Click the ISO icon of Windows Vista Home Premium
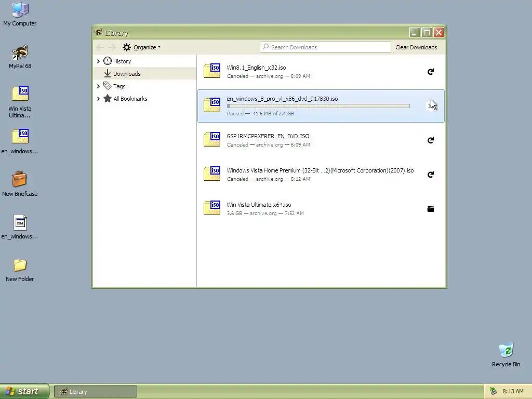This screenshot has width=532, height=399. (212, 174)
